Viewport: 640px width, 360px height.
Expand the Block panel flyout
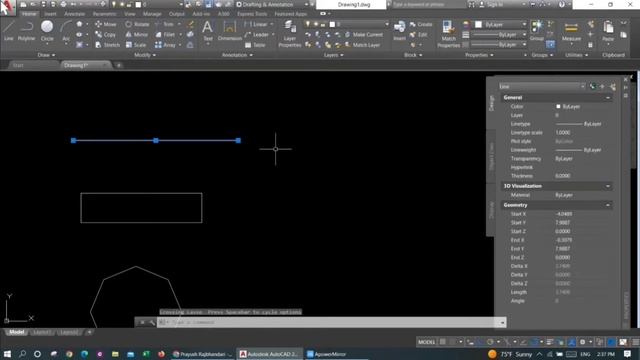click(x=413, y=55)
